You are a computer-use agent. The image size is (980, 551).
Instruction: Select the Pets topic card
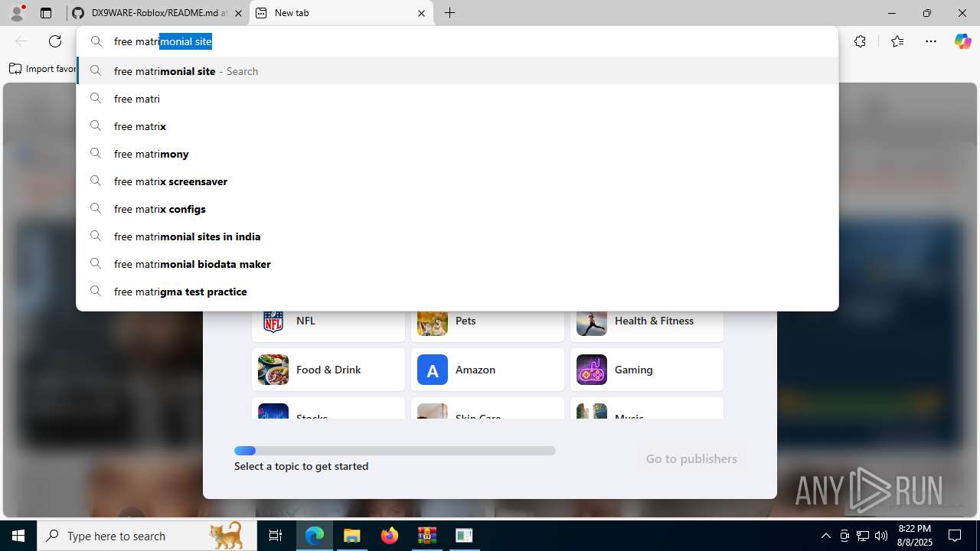pyautogui.click(x=488, y=326)
